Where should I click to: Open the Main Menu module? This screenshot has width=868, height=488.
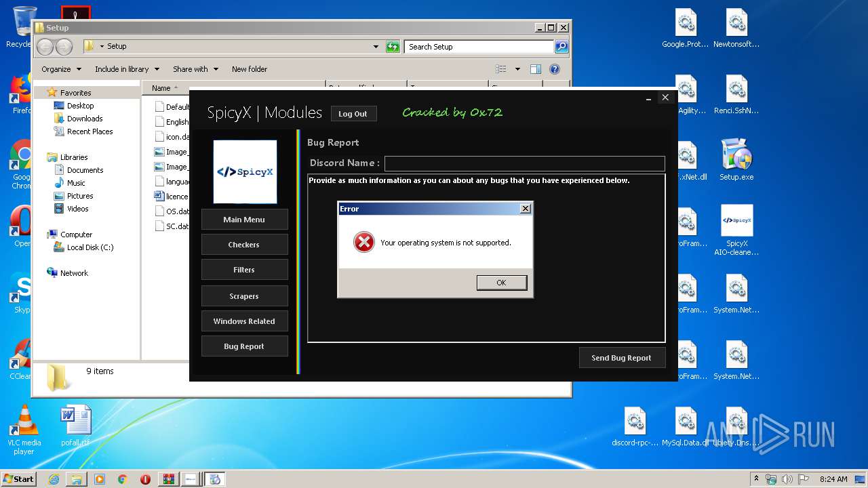coord(244,220)
